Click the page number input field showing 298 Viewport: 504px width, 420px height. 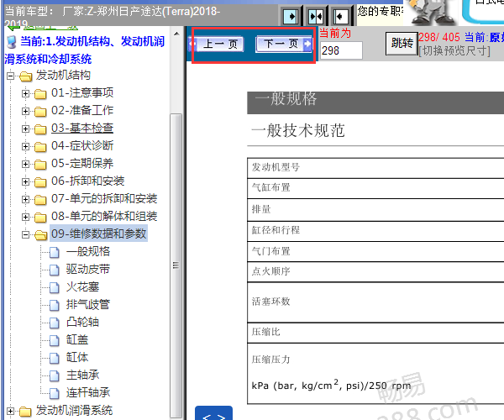[x=341, y=50]
